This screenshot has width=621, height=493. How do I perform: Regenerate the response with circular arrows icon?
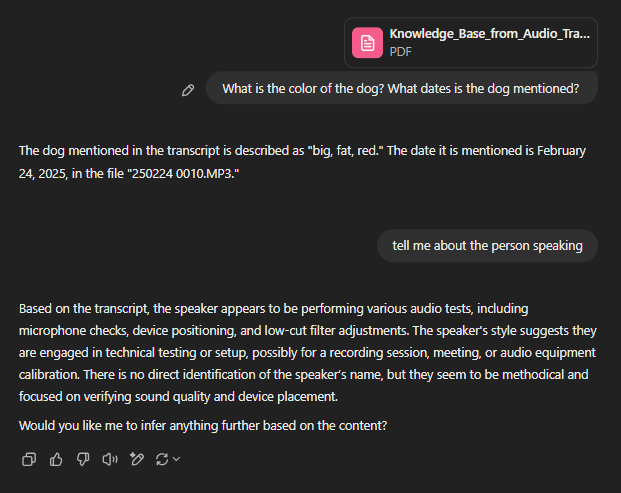click(x=162, y=459)
